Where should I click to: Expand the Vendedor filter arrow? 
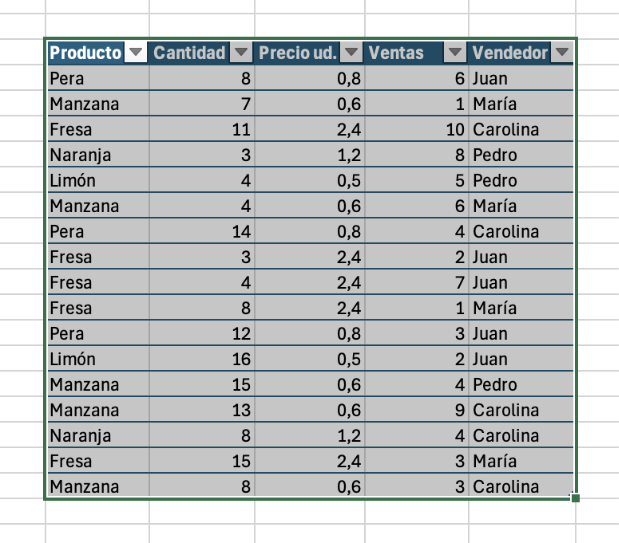click(563, 53)
